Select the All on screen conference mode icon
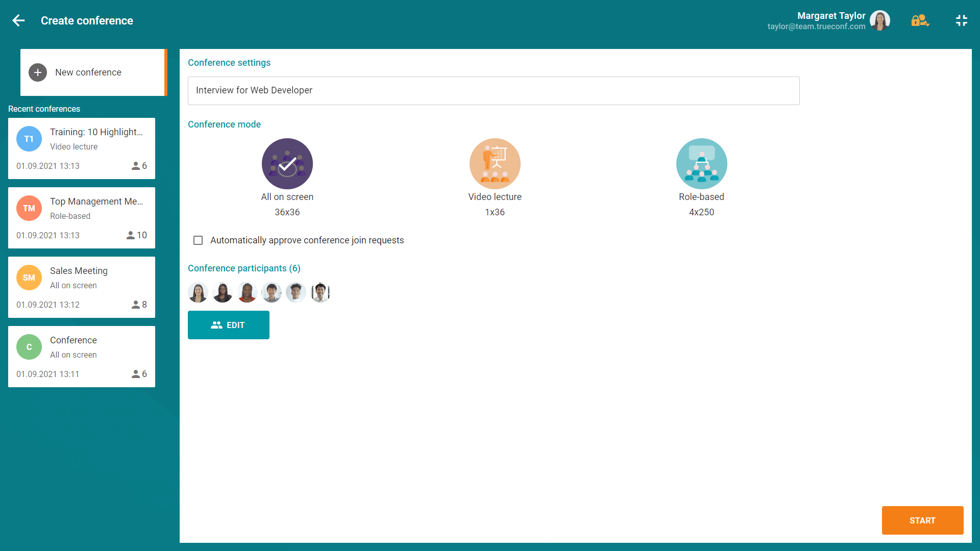This screenshot has height=551, width=980. [x=287, y=164]
